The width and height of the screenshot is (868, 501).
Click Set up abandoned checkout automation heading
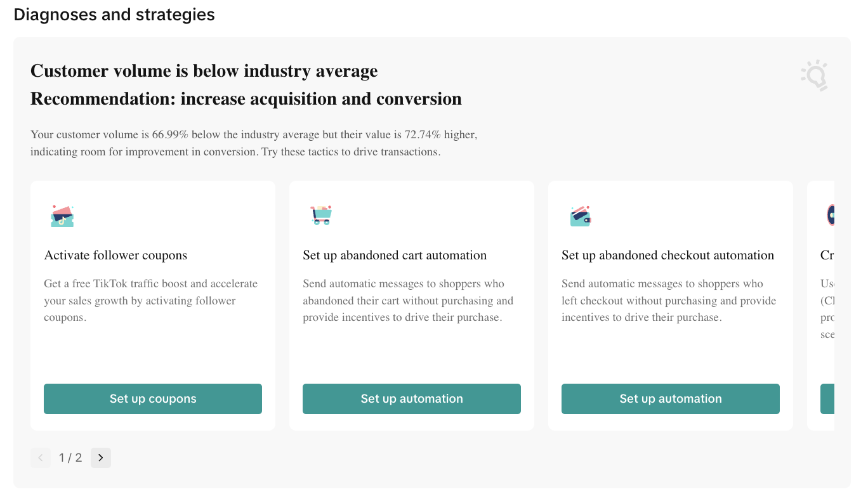pos(667,256)
